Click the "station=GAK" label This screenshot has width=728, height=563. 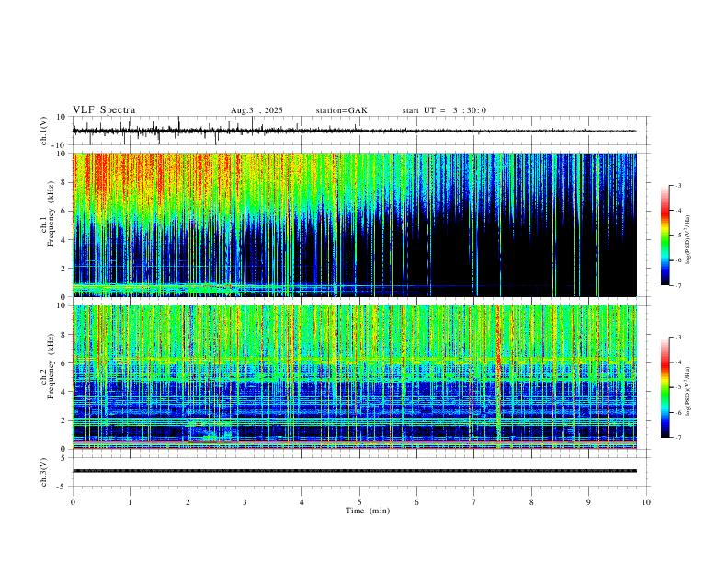point(342,110)
